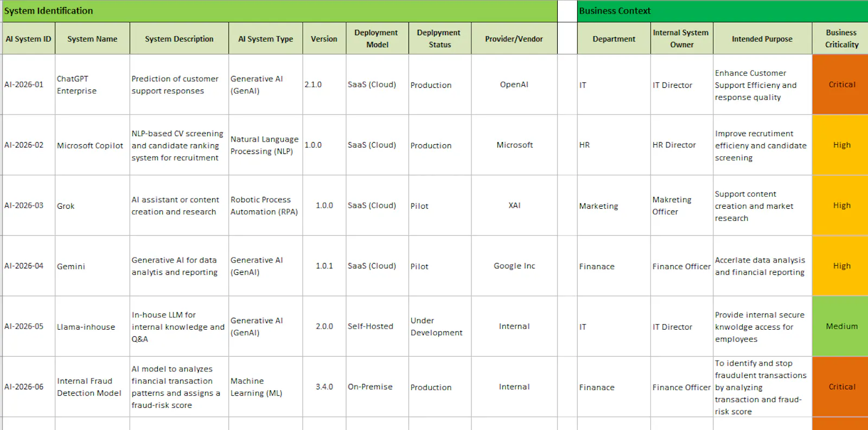868x430 pixels.
Task: Select the XAI provider cell
Action: pos(514,206)
